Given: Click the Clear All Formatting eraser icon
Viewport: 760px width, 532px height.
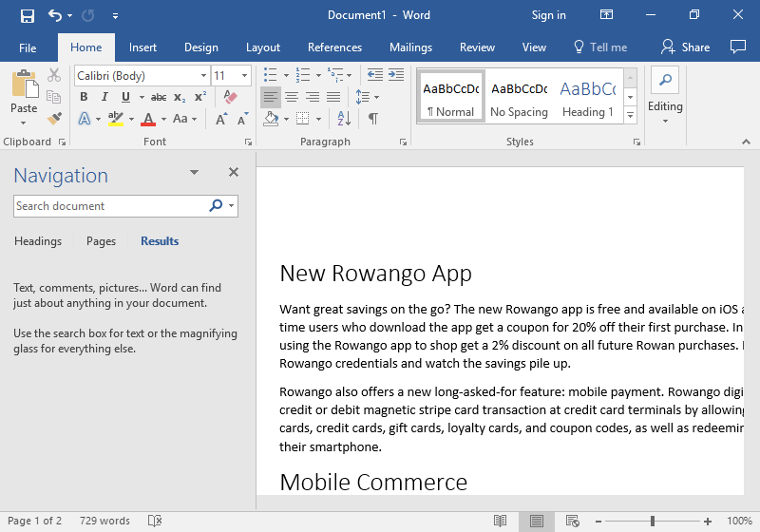Looking at the screenshot, I should [229, 97].
